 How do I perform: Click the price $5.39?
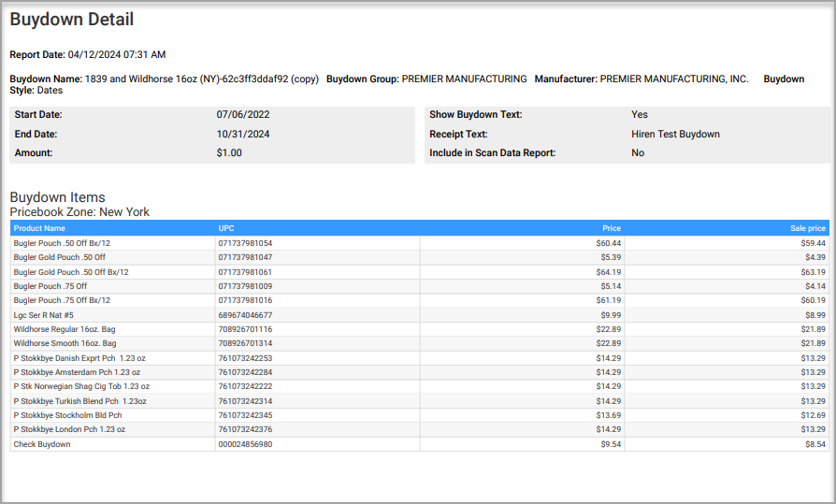611,257
